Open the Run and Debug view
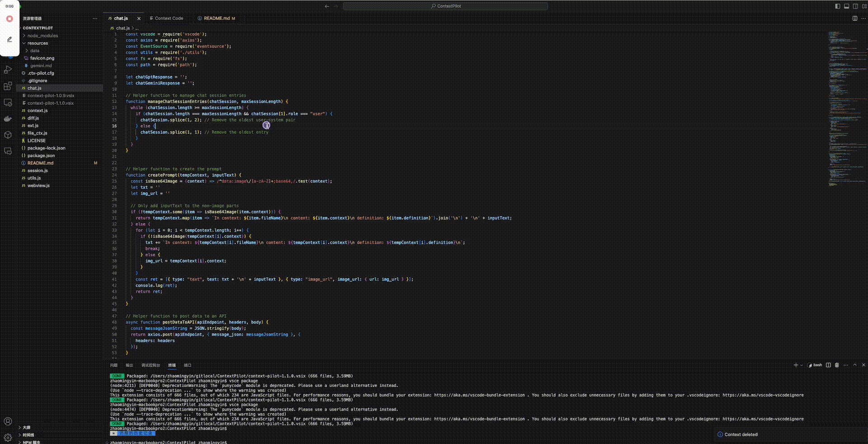Screen dimensions: 868x444 click(8, 70)
